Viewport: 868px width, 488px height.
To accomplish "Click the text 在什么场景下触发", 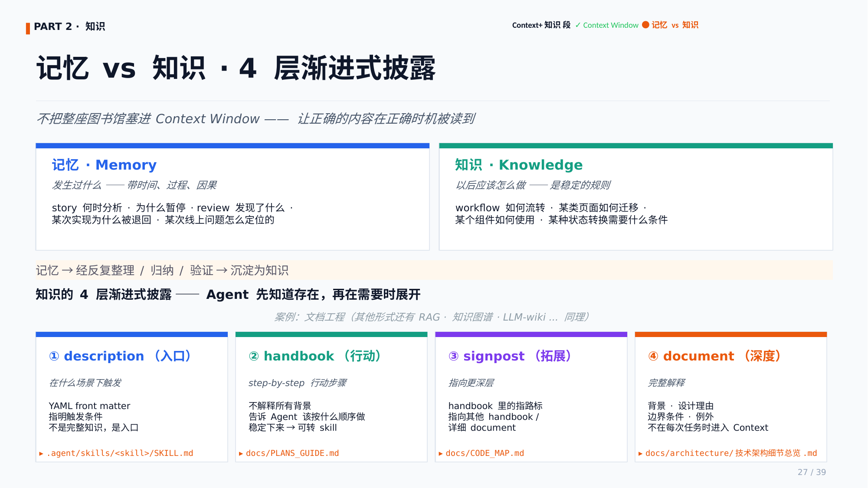I will pos(85,383).
